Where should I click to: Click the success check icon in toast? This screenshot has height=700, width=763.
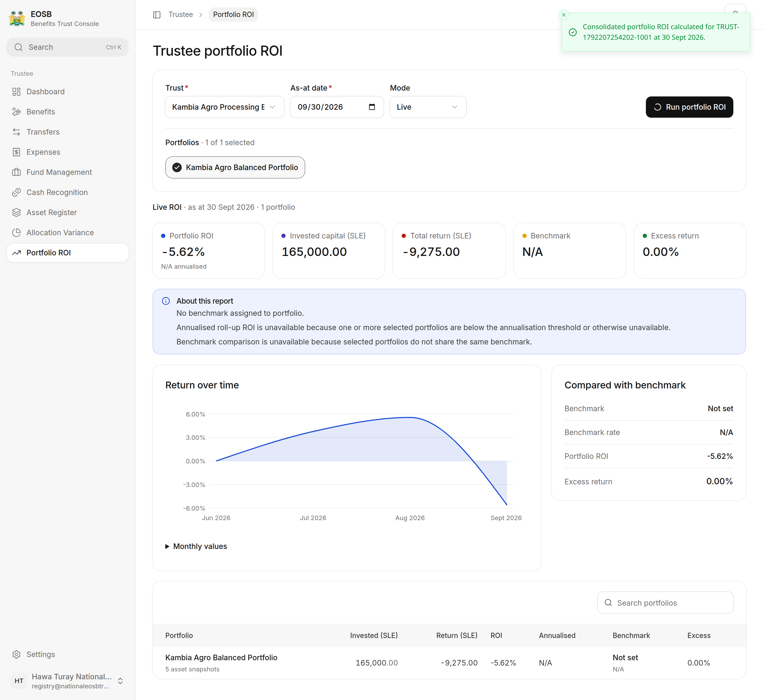[x=573, y=32]
